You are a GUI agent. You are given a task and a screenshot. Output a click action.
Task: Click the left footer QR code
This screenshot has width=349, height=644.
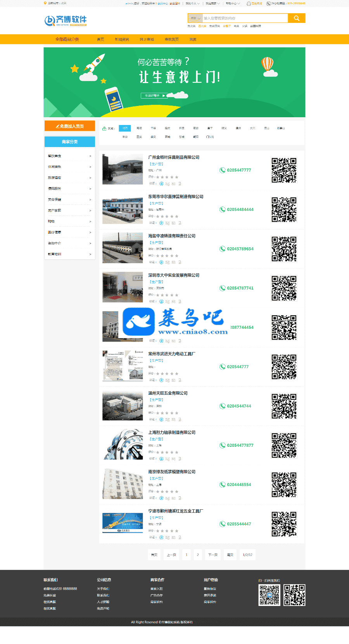(x=269, y=595)
